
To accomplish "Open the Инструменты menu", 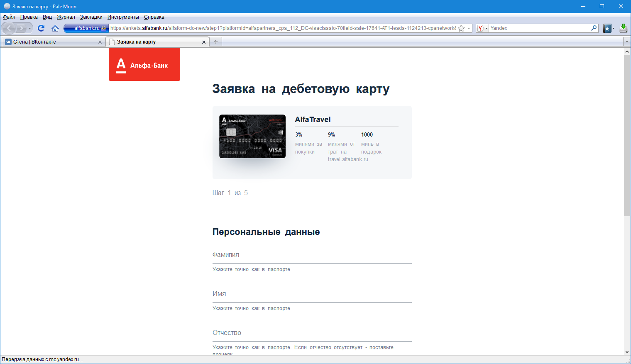I will [x=123, y=17].
